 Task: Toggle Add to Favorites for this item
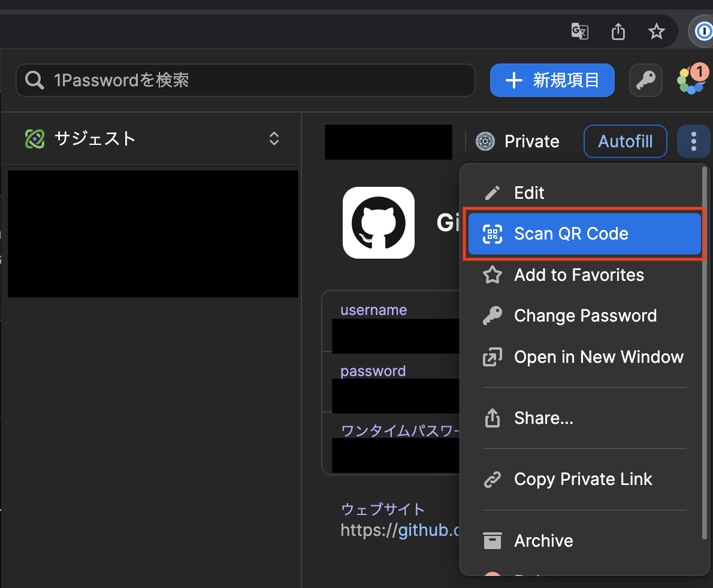[x=579, y=275]
